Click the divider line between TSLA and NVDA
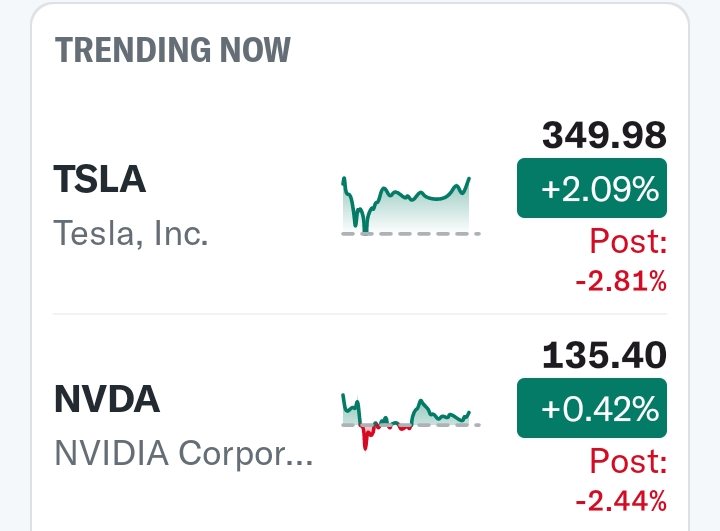The height and width of the screenshot is (531, 720). tap(360, 314)
